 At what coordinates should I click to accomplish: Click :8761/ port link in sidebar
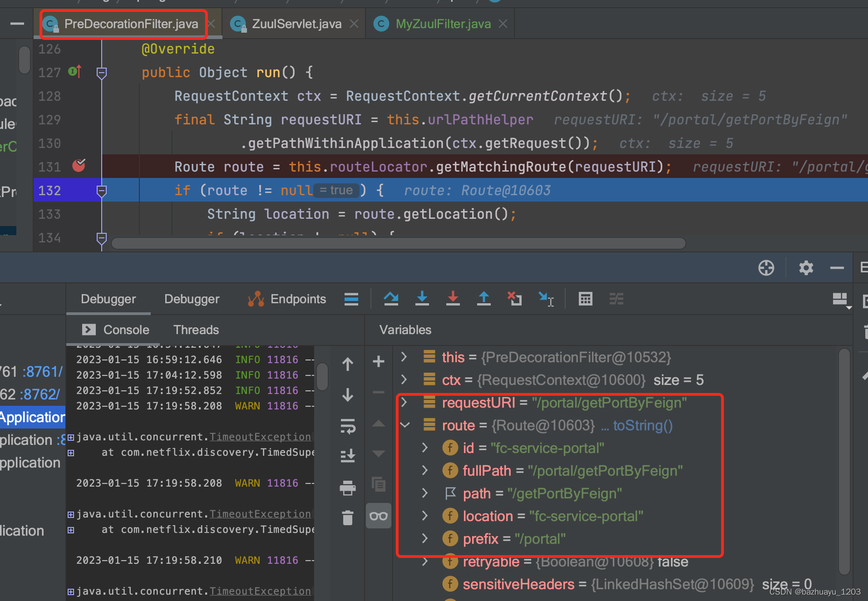click(x=42, y=372)
